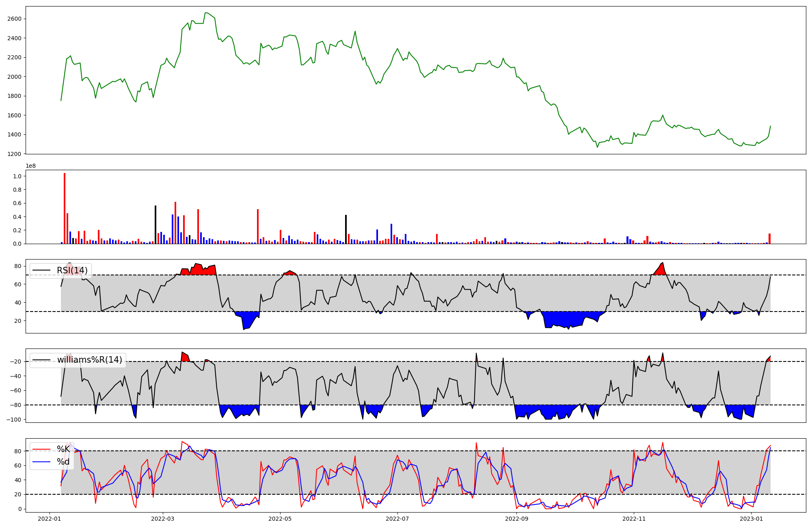The image size is (812, 528).
Task: Click the 2022-01 x-axis date label
Action: click(x=50, y=519)
